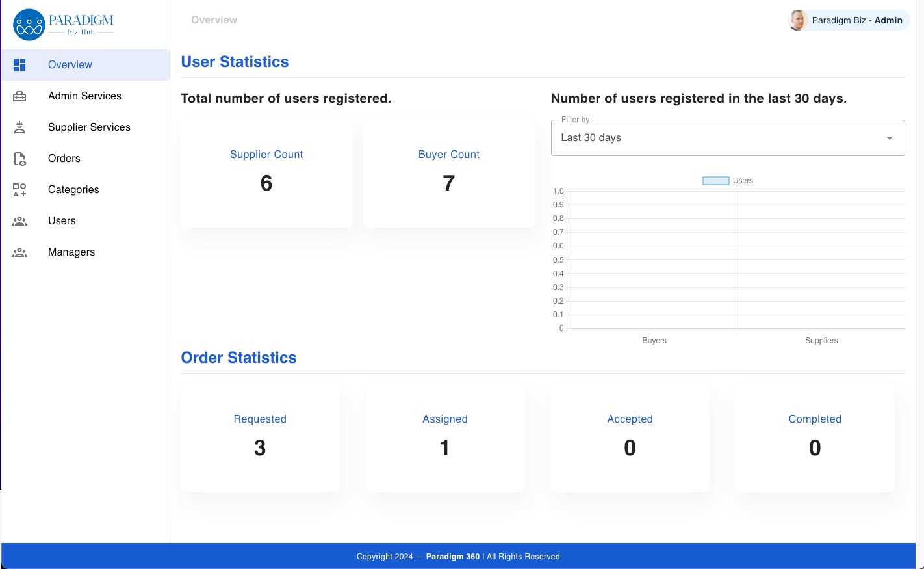Select the Buyer Count card
924x569 pixels.
coord(448,173)
